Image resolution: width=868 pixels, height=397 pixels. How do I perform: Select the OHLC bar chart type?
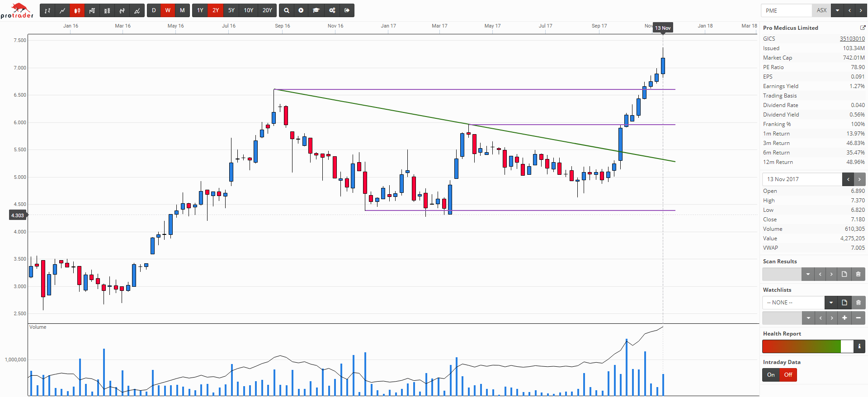pyautogui.click(x=47, y=10)
